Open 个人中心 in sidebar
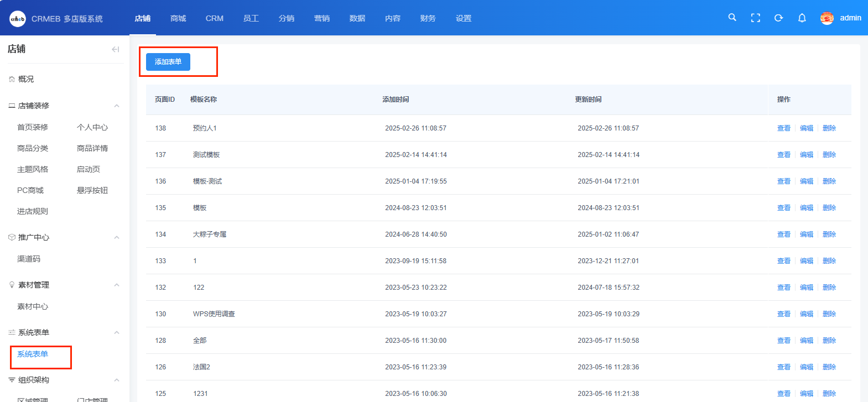The width and height of the screenshot is (868, 402). [92, 127]
